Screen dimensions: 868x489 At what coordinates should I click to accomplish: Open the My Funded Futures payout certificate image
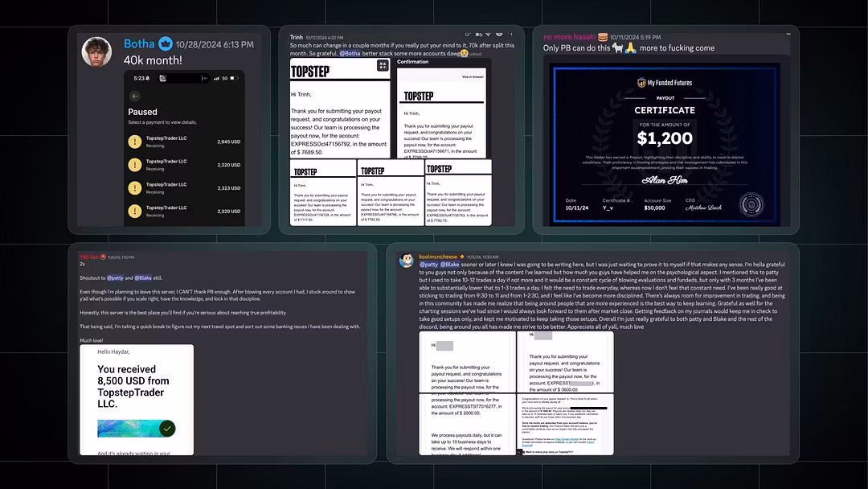[x=665, y=144]
